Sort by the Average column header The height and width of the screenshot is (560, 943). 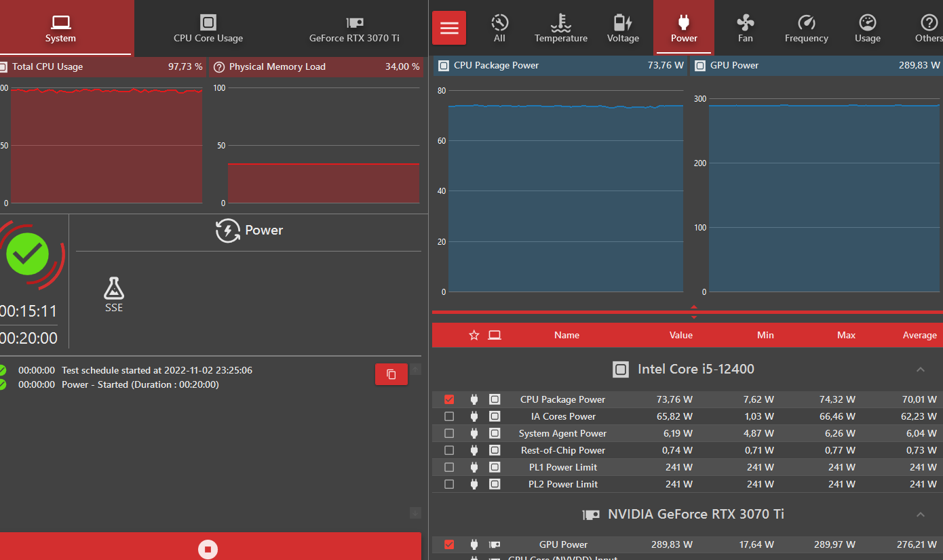(920, 335)
